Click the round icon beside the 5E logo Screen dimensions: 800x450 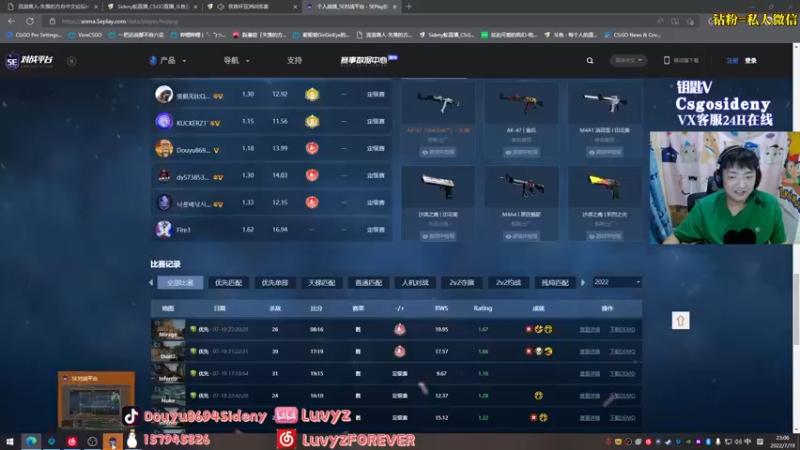click(71, 61)
